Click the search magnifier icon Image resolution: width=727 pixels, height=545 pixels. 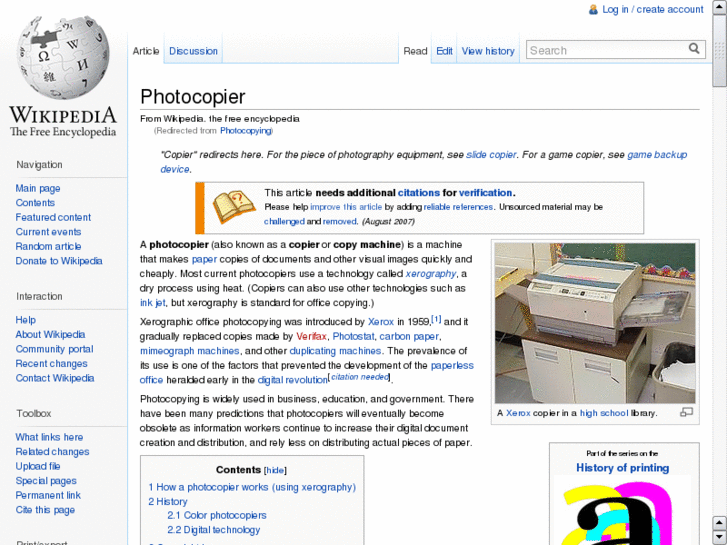(x=694, y=49)
